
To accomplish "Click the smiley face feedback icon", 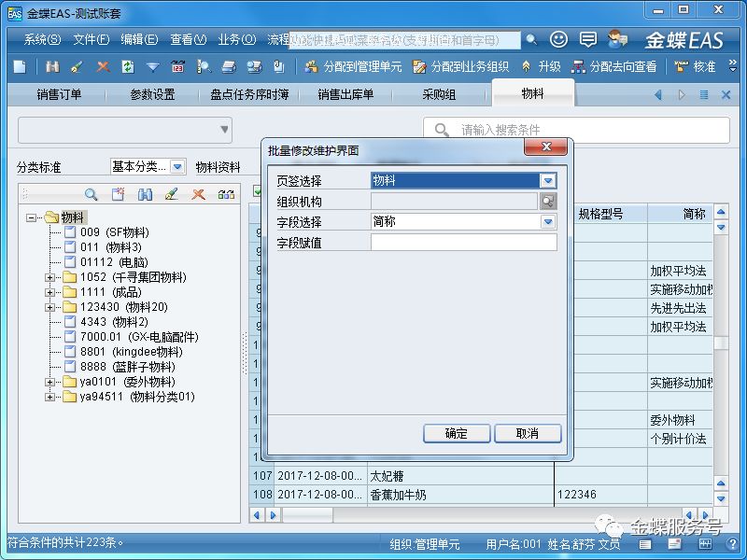I will (x=558, y=39).
